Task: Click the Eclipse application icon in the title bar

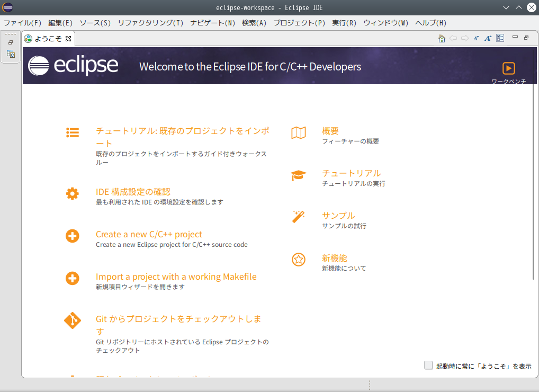Action: click(x=7, y=7)
